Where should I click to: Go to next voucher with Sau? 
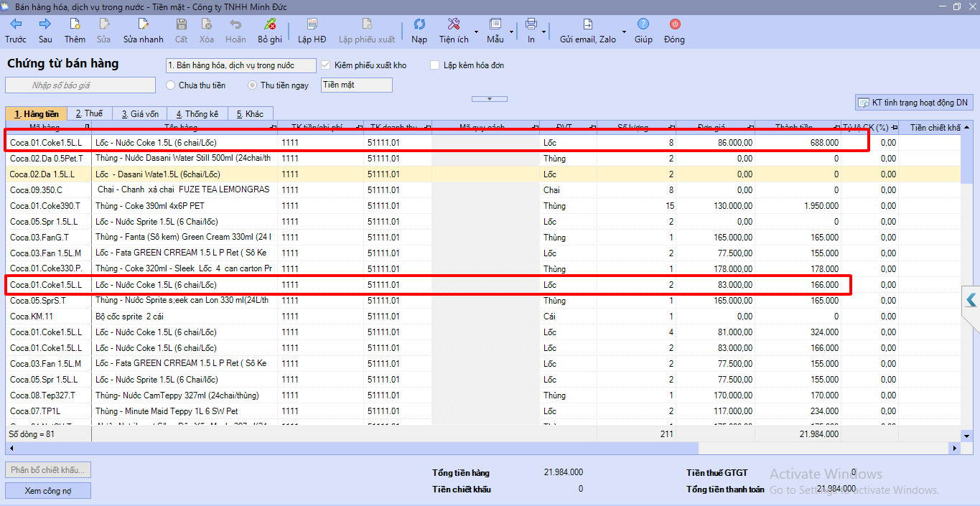coord(45,31)
